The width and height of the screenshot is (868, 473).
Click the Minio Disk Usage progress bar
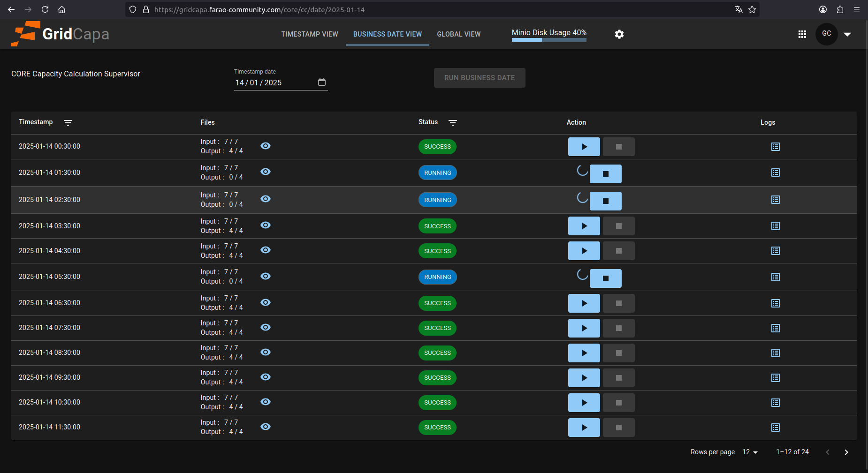[x=549, y=40]
